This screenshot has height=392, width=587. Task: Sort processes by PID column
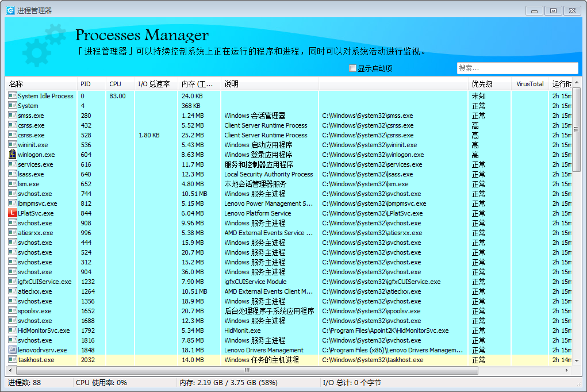pyautogui.click(x=91, y=84)
